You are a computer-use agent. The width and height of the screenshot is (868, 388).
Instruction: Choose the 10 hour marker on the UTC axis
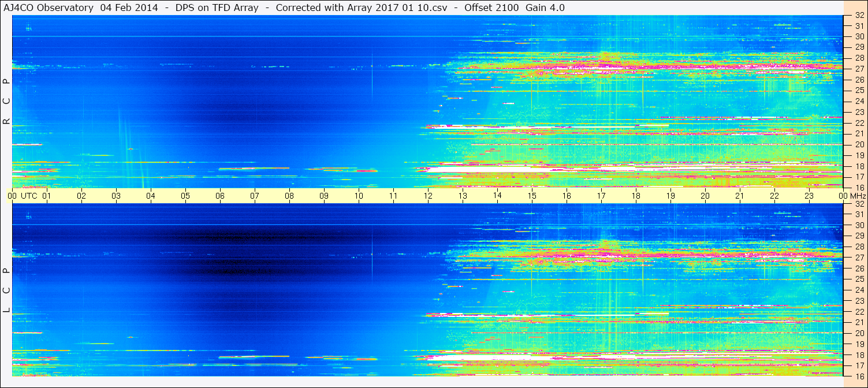(x=359, y=196)
